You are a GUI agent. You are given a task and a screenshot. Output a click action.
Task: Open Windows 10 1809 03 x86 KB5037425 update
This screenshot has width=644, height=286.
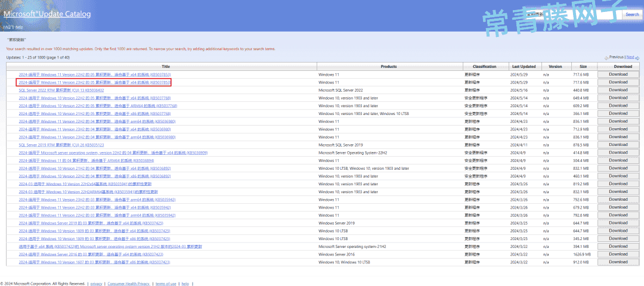(94, 238)
